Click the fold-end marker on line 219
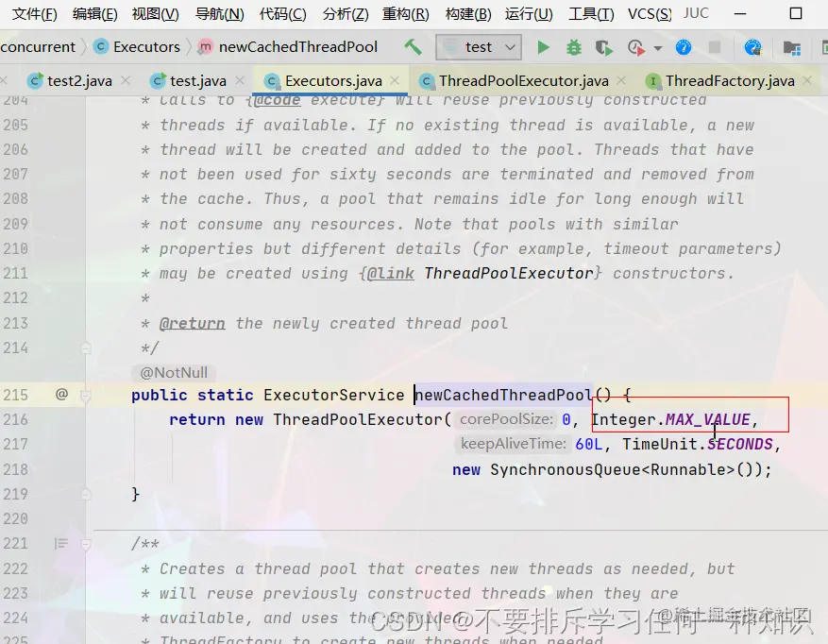 (x=86, y=494)
